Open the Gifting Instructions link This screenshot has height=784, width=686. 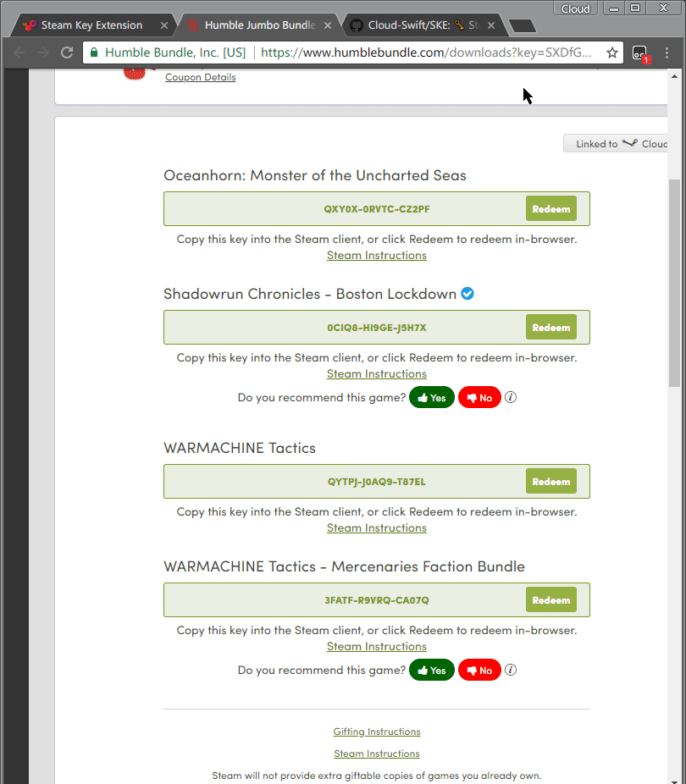[377, 732]
